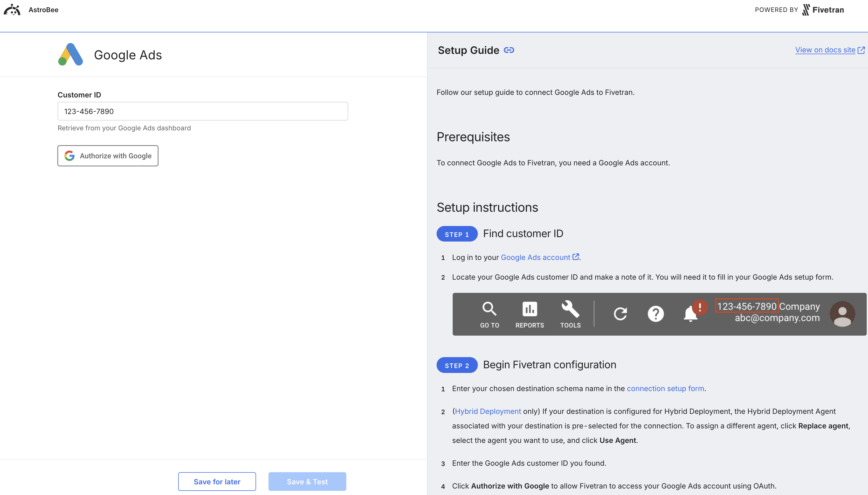
Task: Click the link icon beside Setup Guide
Action: 509,50
